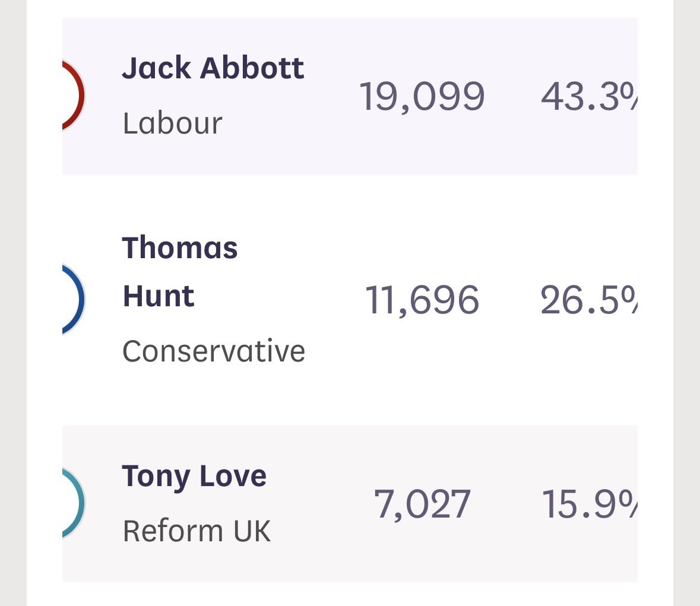Select the shaded Tony Love result row

[x=350, y=504]
